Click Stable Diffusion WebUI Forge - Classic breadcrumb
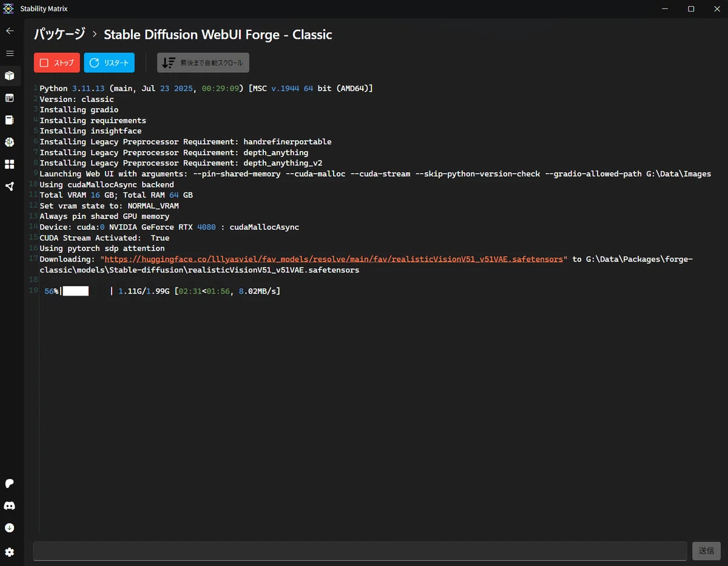 218,35
